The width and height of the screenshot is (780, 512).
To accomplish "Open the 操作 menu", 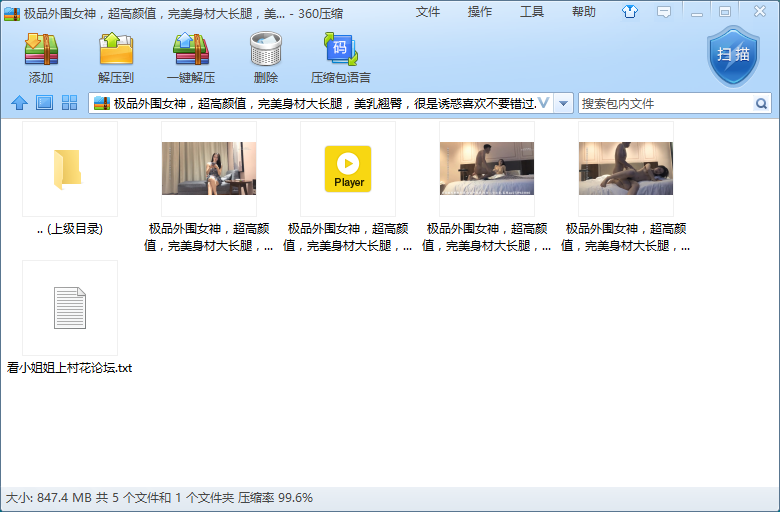I will tap(480, 12).
